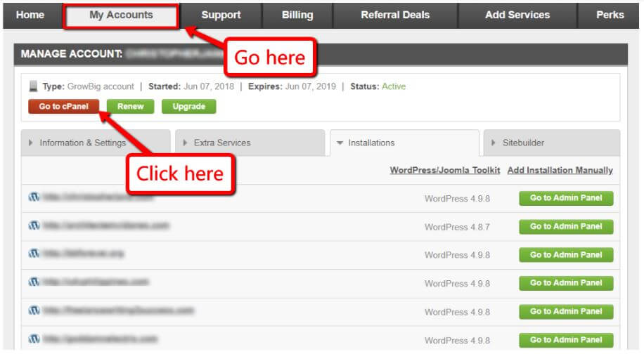Image resolution: width=644 pixels, height=354 pixels.
Task: Go to Admin Panel in fifth installation row
Action: 566,312
